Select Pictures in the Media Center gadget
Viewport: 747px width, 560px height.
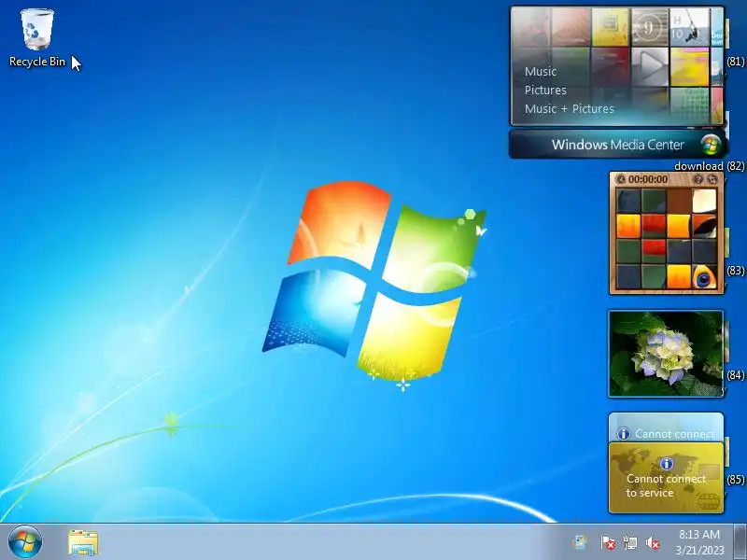[x=545, y=90]
